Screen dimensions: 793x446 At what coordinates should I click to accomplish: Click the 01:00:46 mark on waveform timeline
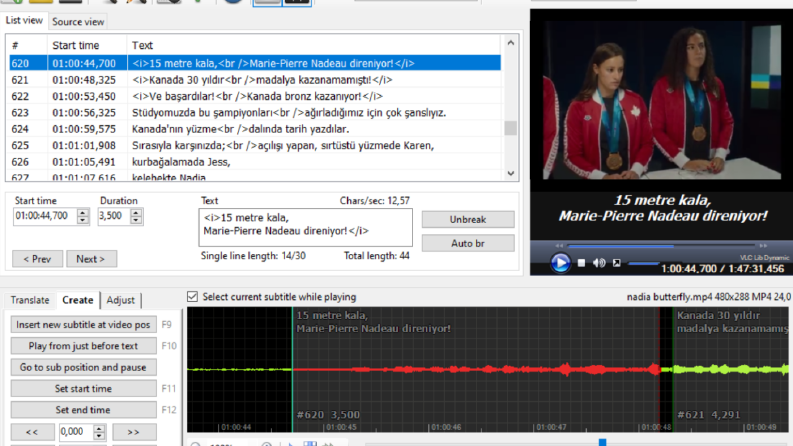pos(446,427)
